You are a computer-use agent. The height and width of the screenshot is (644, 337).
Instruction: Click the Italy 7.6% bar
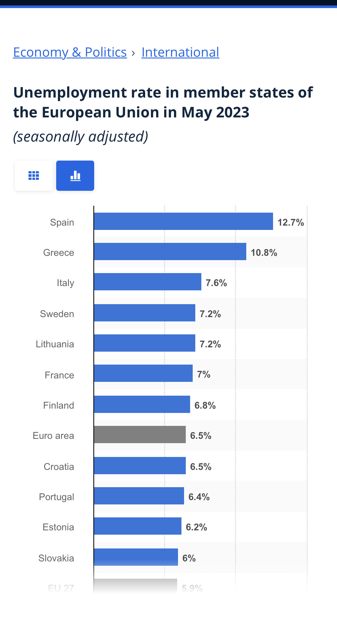[x=147, y=282]
